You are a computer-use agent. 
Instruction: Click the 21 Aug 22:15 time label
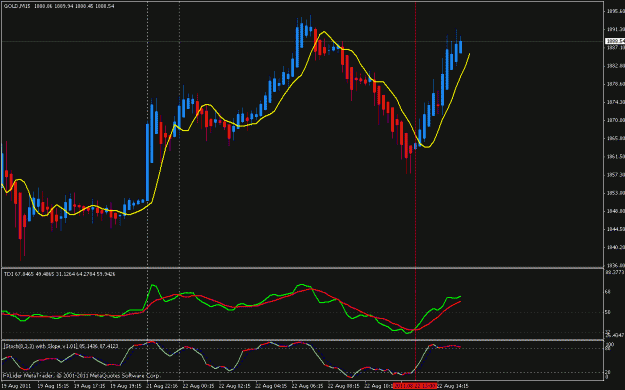(162, 386)
